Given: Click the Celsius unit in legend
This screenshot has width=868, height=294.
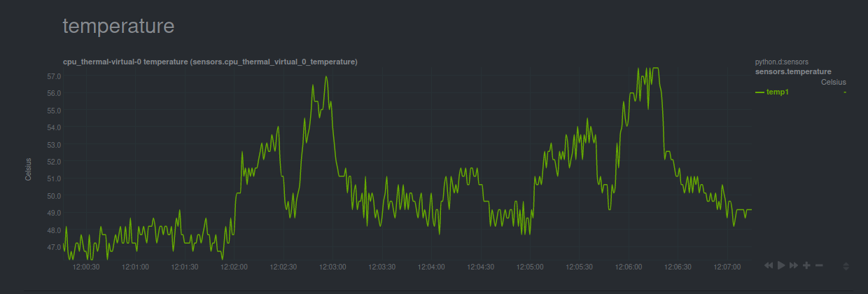Looking at the screenshot, I should coord(833,82).
